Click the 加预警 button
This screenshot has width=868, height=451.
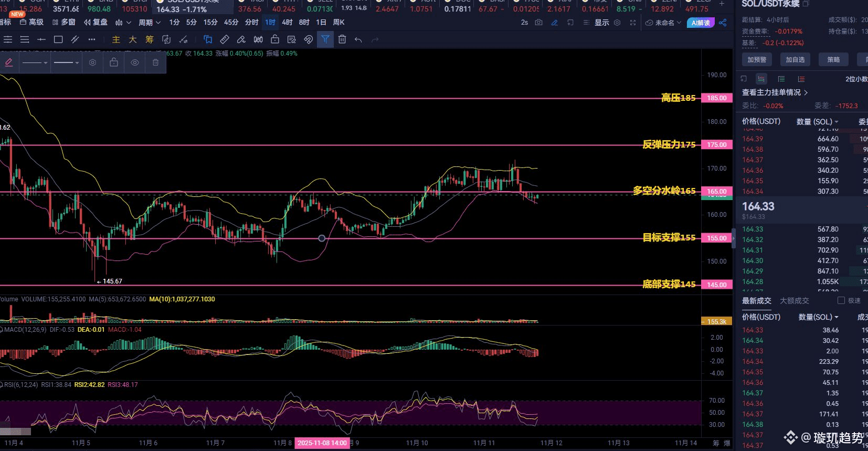pyautogui.click(x=757, y=60)
